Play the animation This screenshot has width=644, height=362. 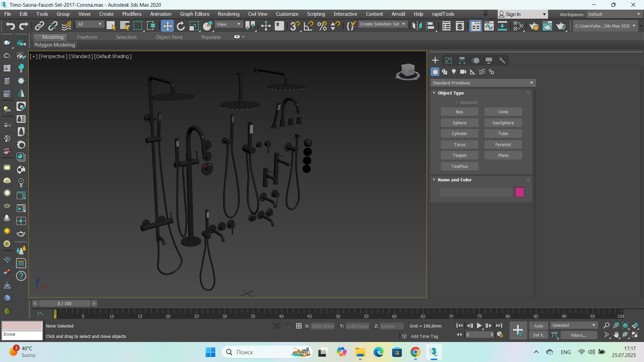(x=479, y=325)
